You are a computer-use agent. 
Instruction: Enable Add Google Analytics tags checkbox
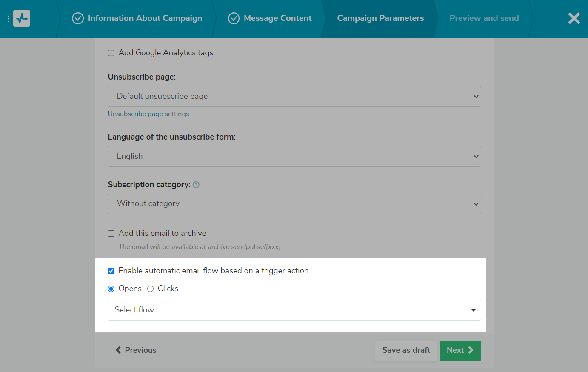coord(111,53)
